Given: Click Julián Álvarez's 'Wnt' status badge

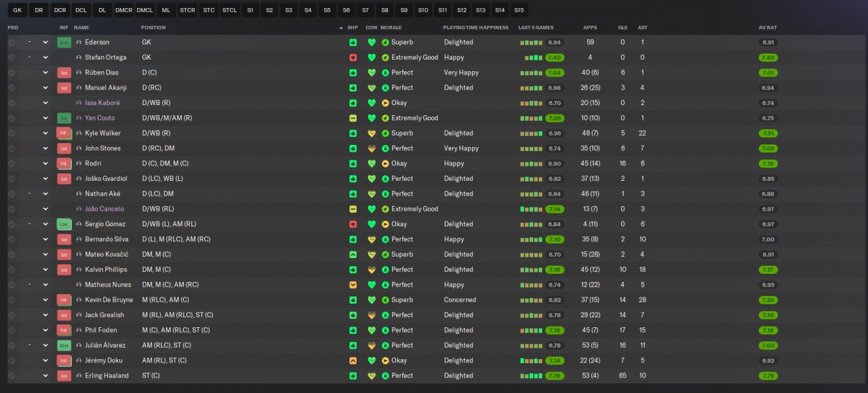Looking at the screenshot, I should [x=64, y=346].
